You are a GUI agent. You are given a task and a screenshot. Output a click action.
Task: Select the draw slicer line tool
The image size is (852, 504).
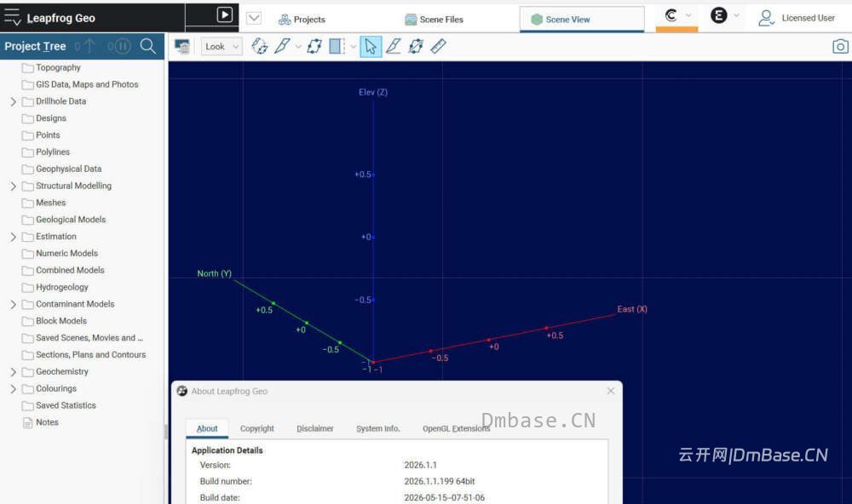click(x=282, y=46)
